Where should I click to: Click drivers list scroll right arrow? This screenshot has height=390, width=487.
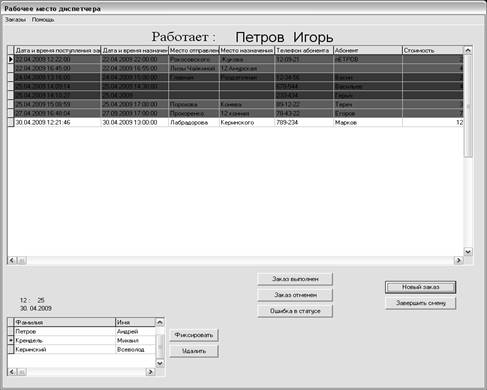point(151,372)
